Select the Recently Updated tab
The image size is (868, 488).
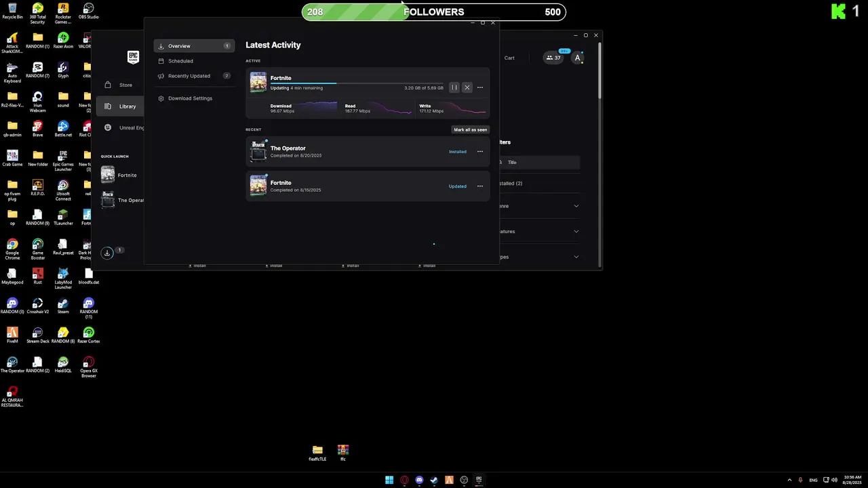(194, 76)
